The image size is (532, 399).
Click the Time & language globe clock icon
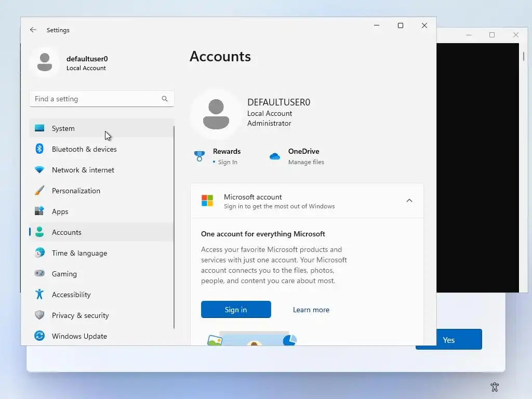[39, 253]
